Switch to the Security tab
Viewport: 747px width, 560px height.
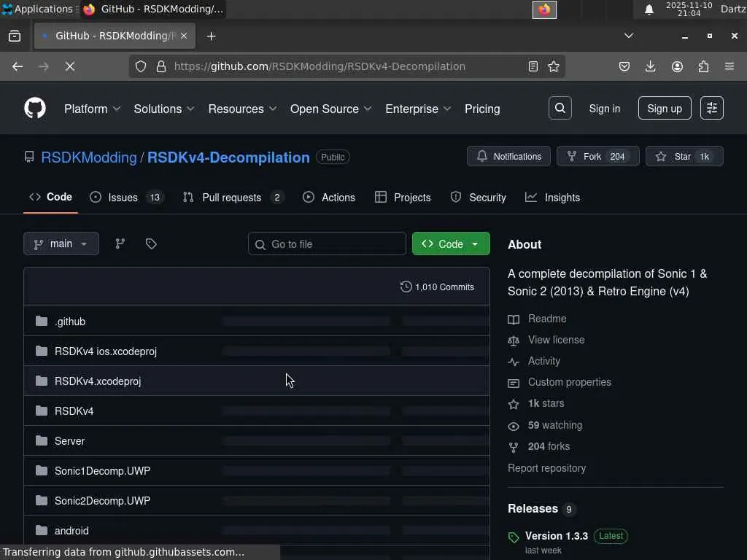point(478,197)
